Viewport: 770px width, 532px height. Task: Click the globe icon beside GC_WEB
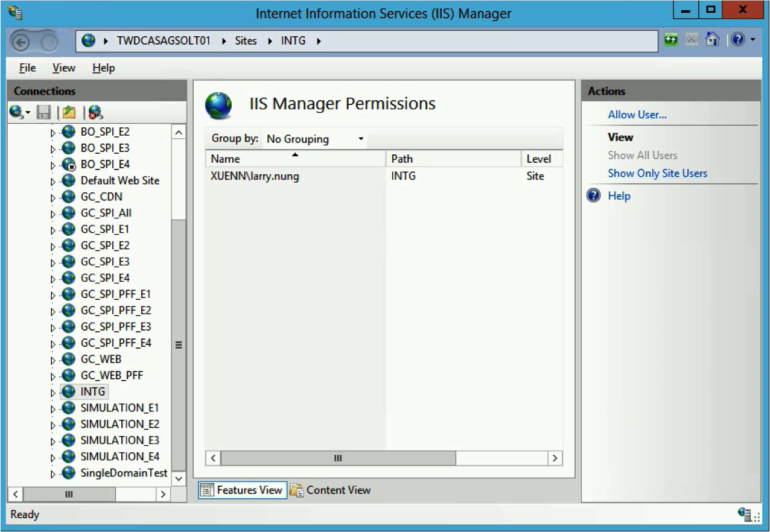[x=68, y=359]
